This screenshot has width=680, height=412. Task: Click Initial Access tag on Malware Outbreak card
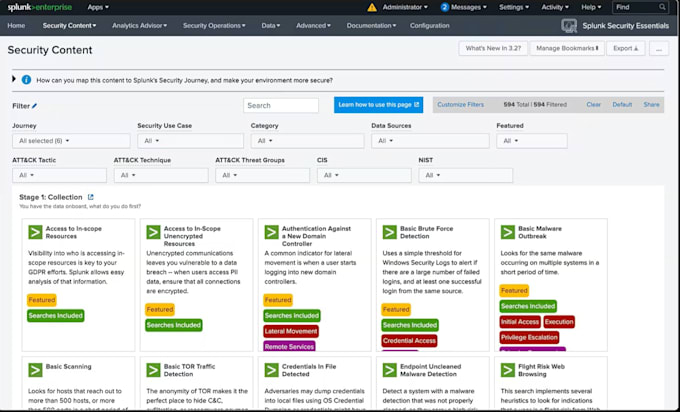(x=520, y=322)
